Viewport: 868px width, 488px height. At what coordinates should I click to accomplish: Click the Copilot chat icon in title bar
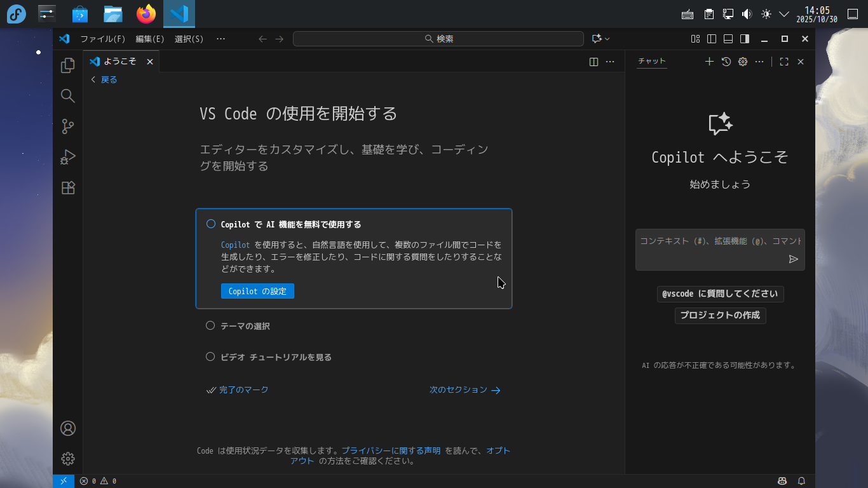pos(596,39)
